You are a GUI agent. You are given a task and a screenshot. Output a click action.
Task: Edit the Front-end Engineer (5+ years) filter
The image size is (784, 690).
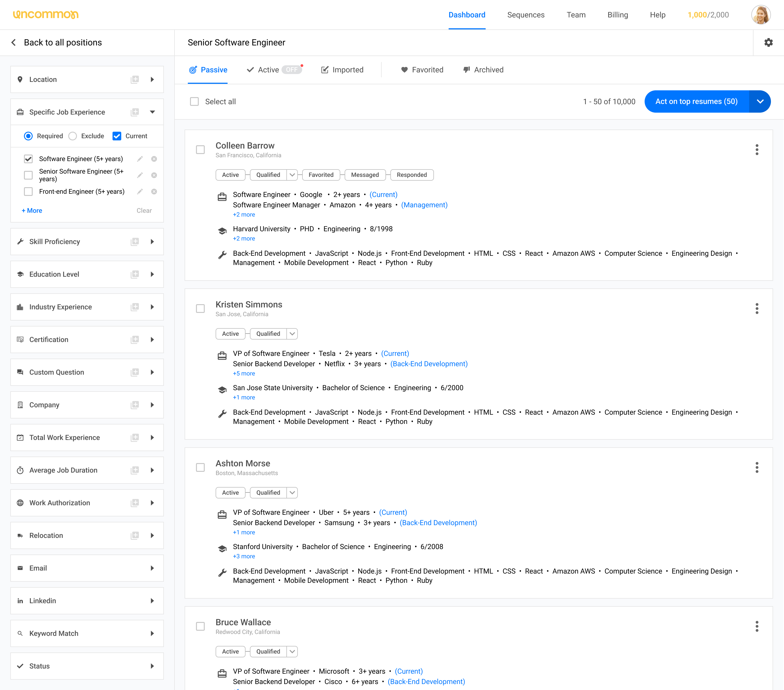[140, 191]
